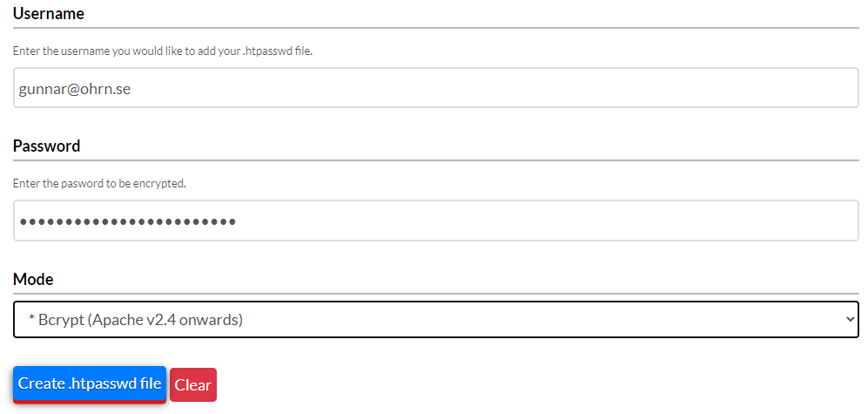Click the 'Enter the pasword to be encrypted' text
The image size is (868, 414).
[99, 183]
